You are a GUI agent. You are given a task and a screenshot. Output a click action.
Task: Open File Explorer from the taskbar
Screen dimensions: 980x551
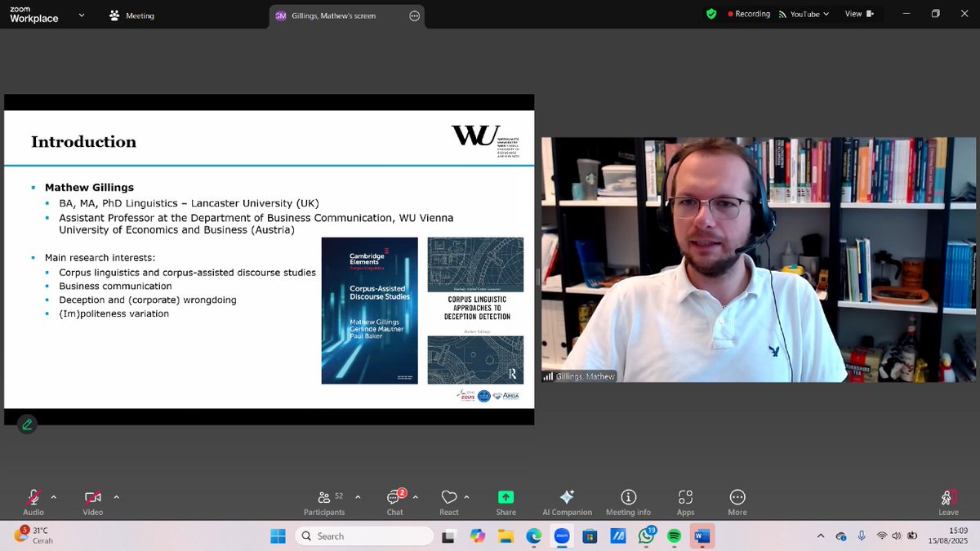pos(506,536)
